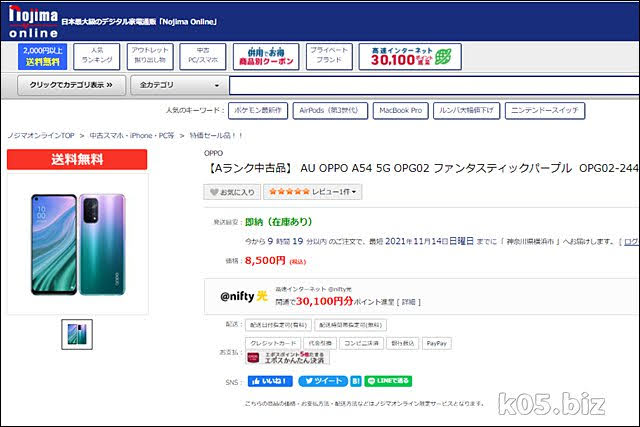Click the main OPPO A54 product image

tap(78, 244)
